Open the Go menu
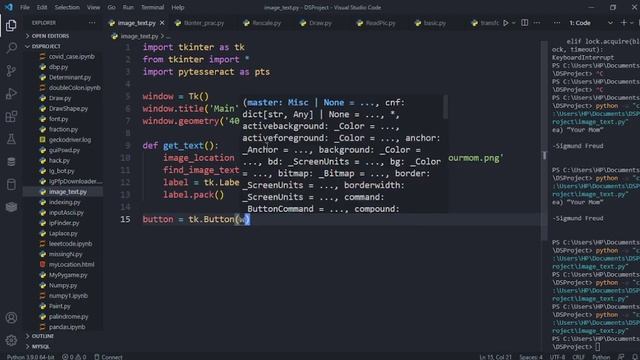The image size is (640, 360). (111, 7)
